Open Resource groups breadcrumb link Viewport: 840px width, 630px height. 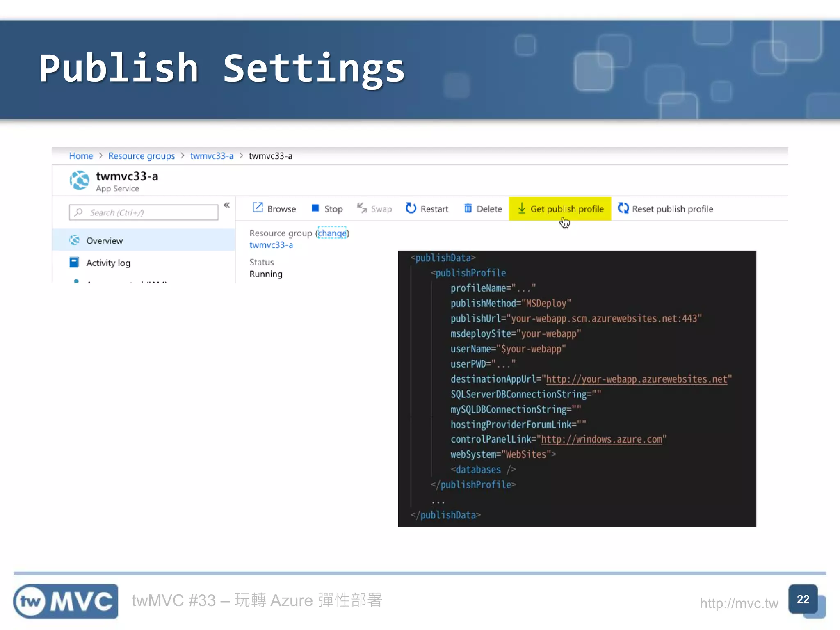click(141, 156)
